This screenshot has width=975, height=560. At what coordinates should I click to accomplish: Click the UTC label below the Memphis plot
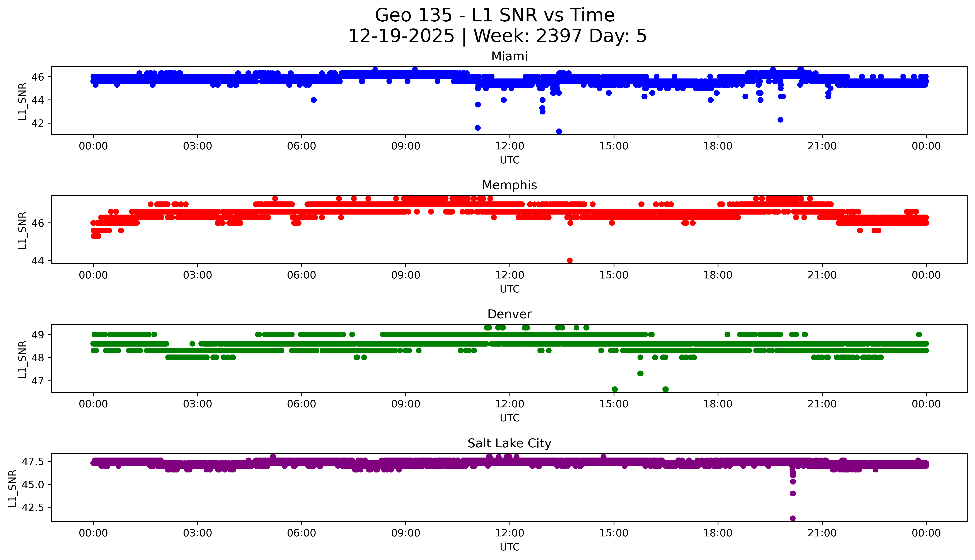(x=509, y=289)
